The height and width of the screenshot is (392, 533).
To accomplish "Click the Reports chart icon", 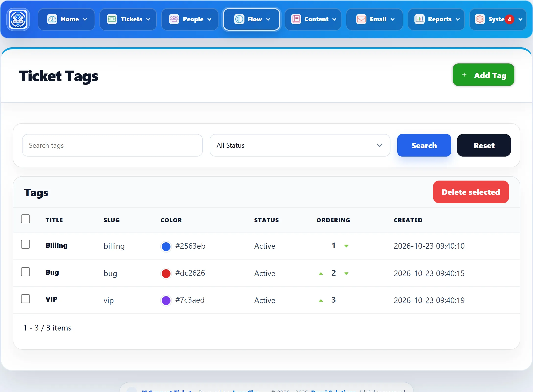I will (x=419, y=19).
